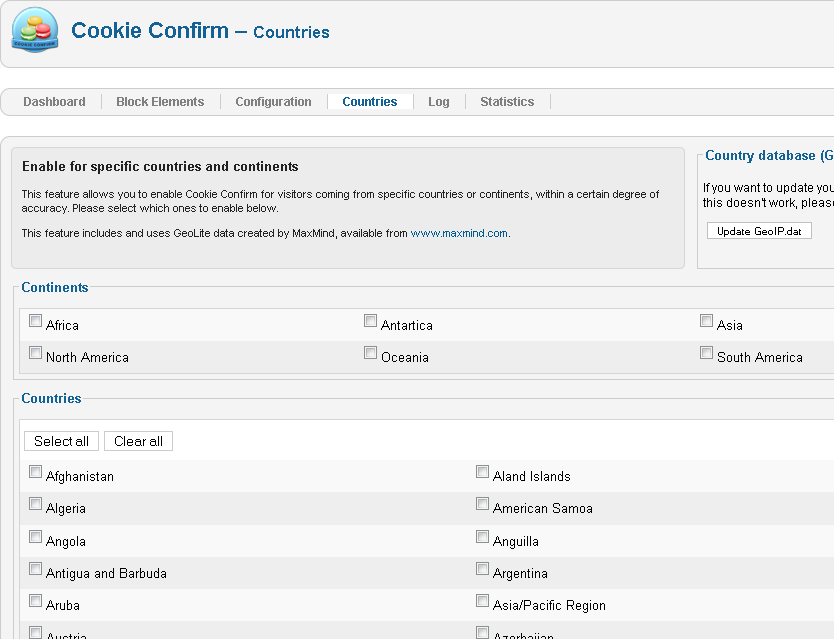The image size is (834, 639).
Task: Click the 'South America' label text
Action: click(760, 357)
